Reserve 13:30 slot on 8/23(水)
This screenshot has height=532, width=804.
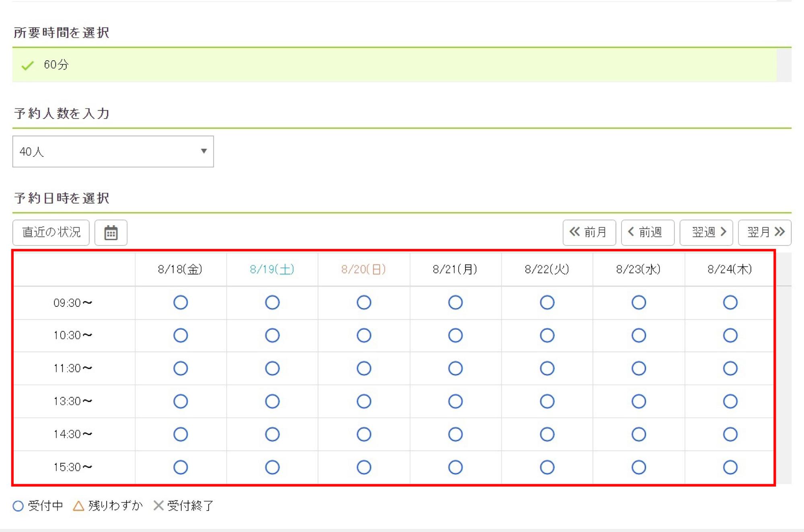(x=639, y=401)
